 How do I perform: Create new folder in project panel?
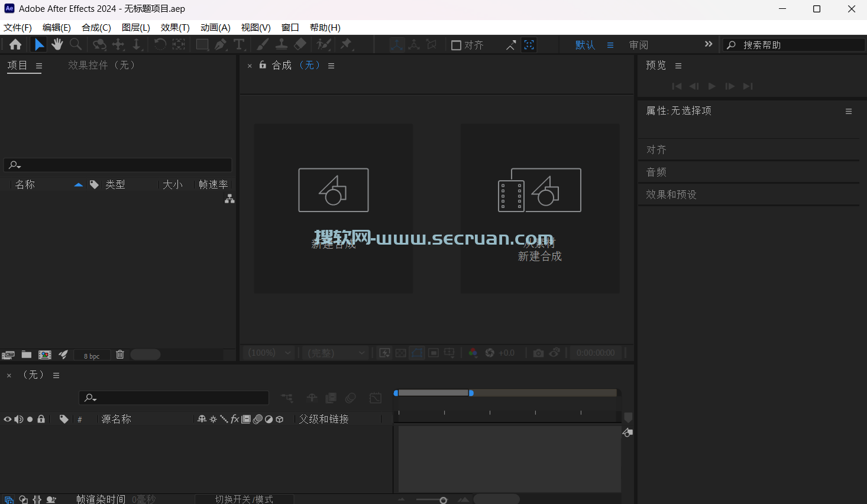(27, 355)
